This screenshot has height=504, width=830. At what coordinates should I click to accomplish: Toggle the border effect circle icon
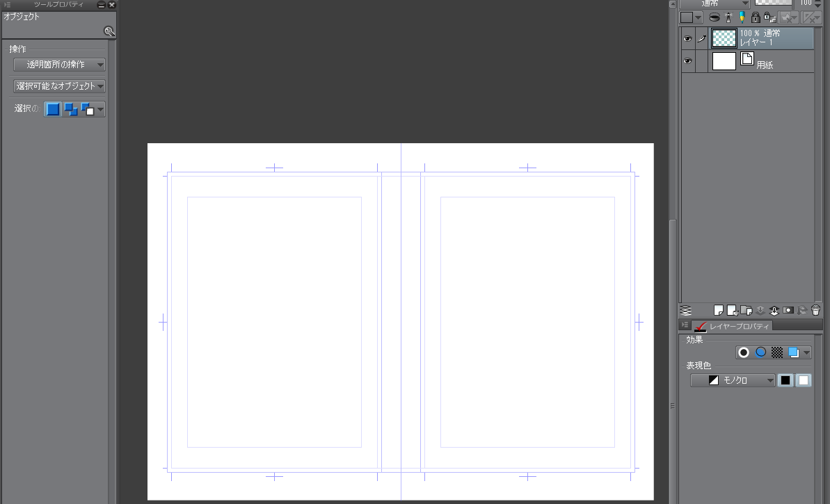744,352
